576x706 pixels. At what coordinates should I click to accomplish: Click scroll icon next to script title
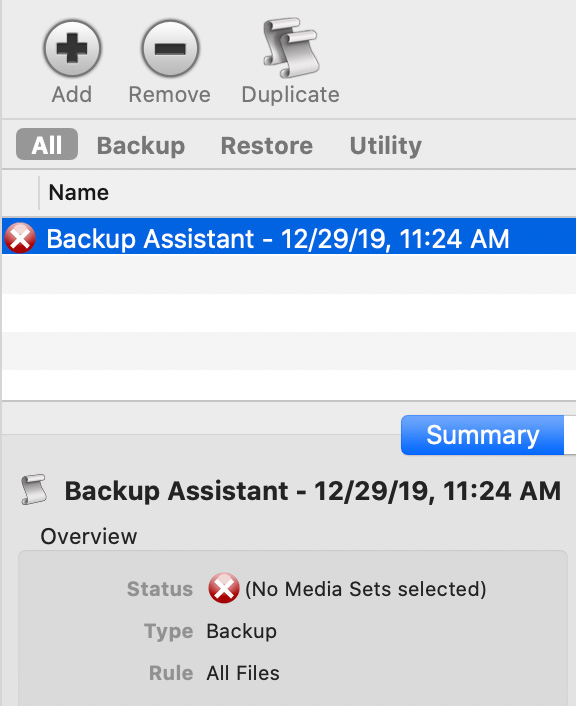(34, 489)
